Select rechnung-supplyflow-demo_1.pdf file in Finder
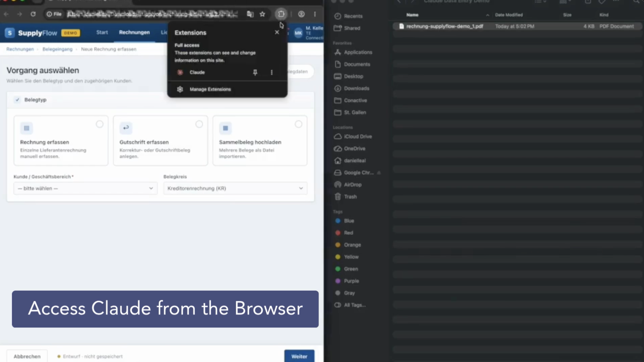The image size is (644, 362). [x=517, y=26]
